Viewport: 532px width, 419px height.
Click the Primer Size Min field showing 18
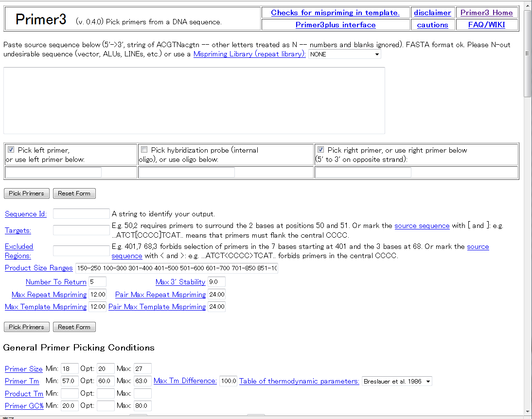[70, 369]
